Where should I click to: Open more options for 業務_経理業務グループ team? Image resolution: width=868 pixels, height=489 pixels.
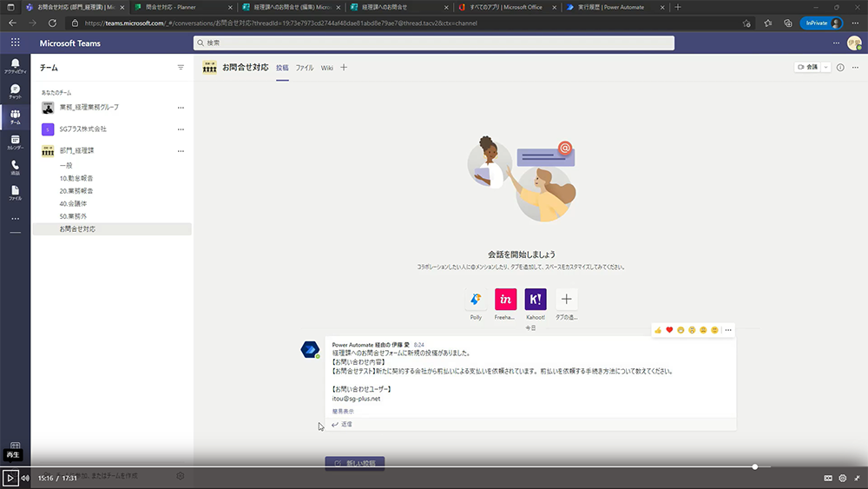tap(181, 108)
